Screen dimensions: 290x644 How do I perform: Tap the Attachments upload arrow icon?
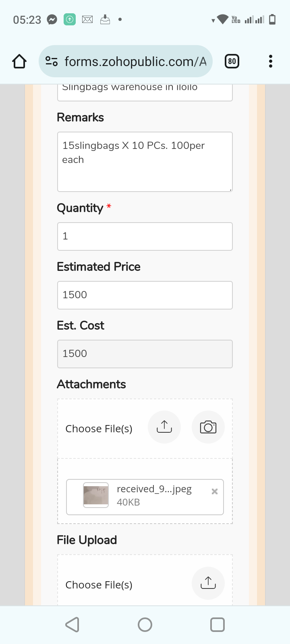(x=164, y=427)
